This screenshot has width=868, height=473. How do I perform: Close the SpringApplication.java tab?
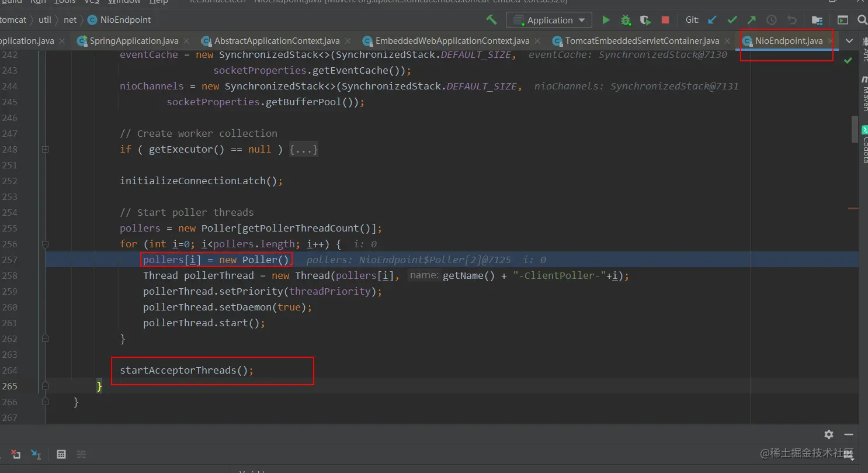pos(186,42)
